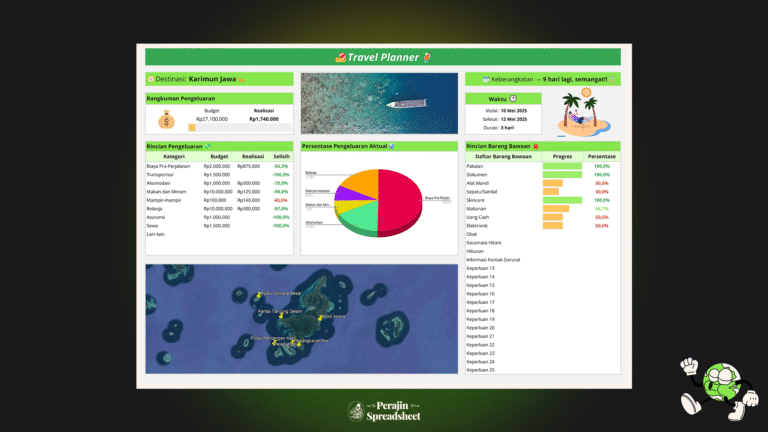Image resolution: width=768 pixels, height=432 pixels.
Task: Click the Pulau Cemara Besar map pin
Action: [259, 295]
